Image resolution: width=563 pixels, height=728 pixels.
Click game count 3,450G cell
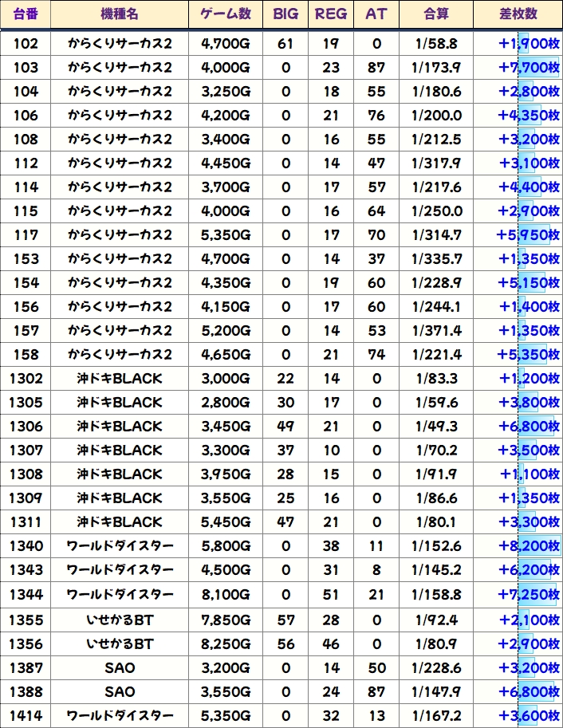(226, 427)
